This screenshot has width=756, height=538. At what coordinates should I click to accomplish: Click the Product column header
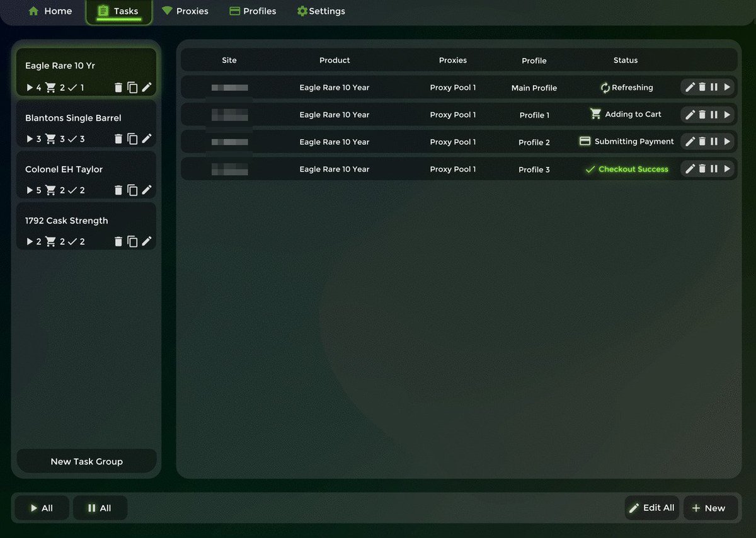tap(335, 60)
